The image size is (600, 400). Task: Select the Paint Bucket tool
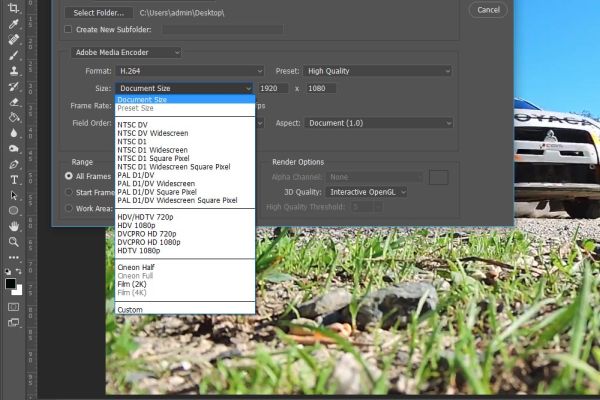(13, 117)
